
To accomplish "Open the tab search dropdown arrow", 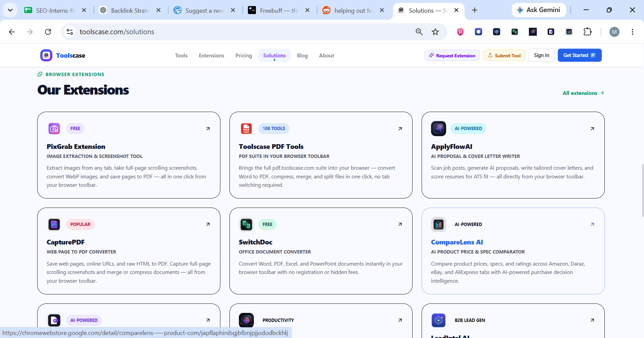I will point(10,10).
